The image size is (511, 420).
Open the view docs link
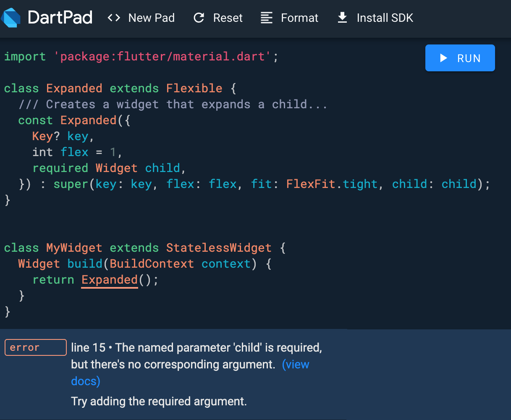[x=296, y=365]
